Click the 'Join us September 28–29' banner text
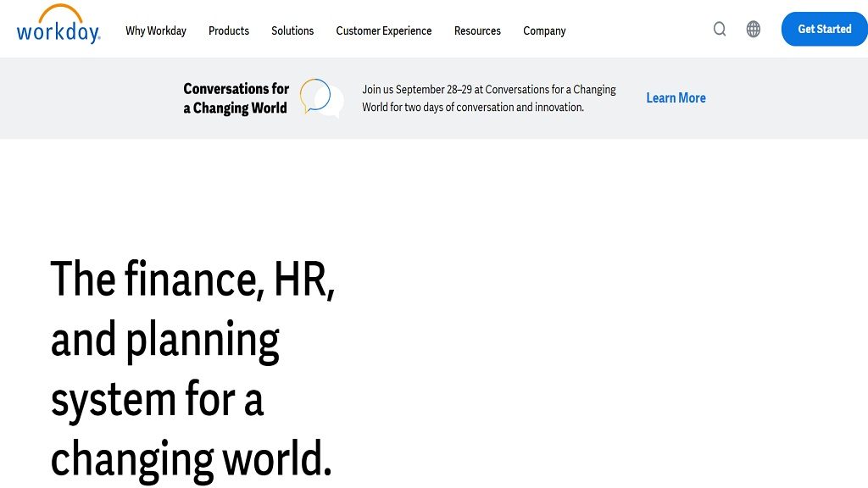Viewport: 868px width, 488px height. coord(489,98)
